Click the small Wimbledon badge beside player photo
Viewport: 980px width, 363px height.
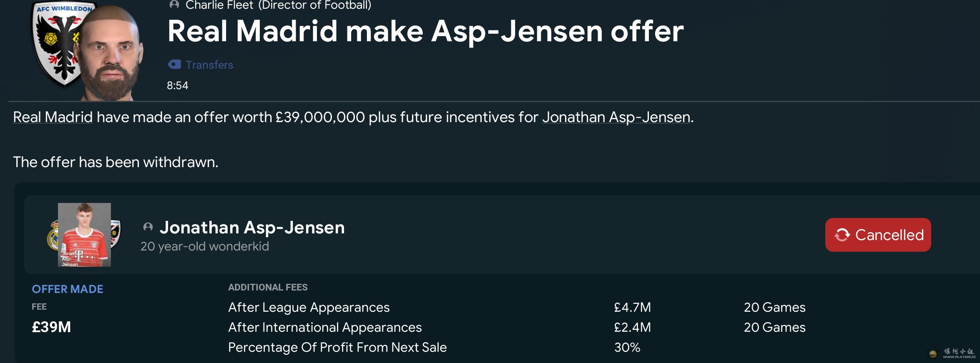click(116, 233)
